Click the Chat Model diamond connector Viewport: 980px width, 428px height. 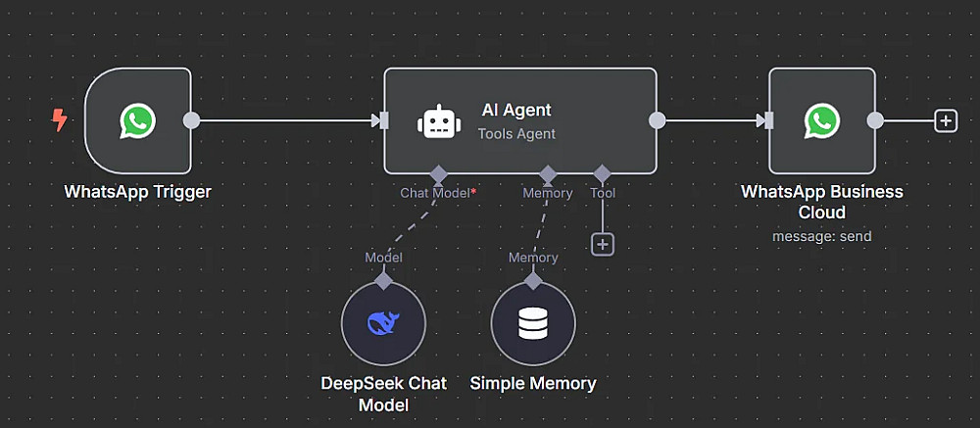439,173
